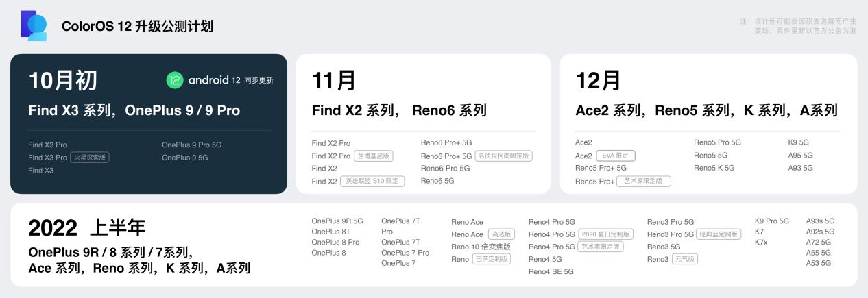Click the green Android 12 logo
Viewport: 868px width, 298px height.
pyautogui.click(x=175, y=80)
